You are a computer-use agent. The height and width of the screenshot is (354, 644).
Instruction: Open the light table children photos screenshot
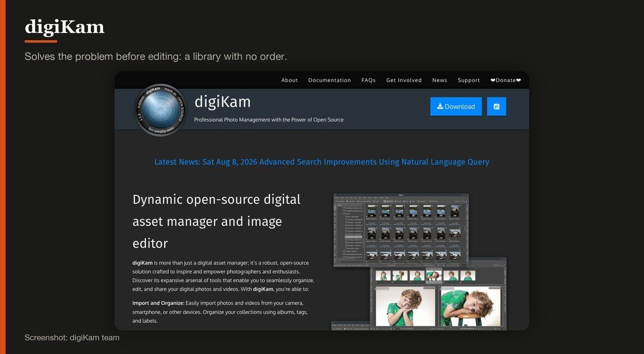pos(438,294)
